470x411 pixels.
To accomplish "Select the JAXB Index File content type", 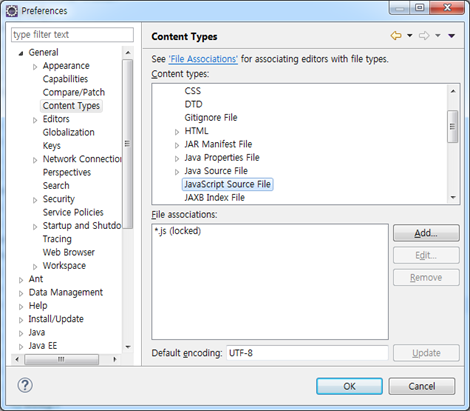I will click(x=215, y=198).
